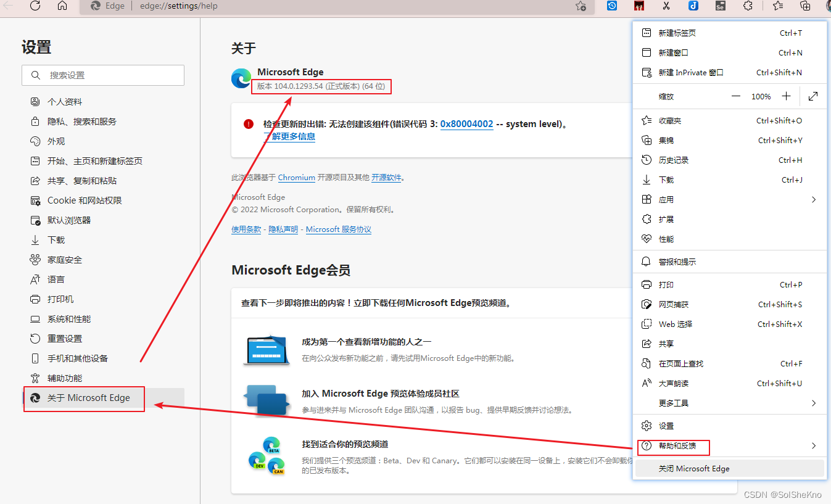Open 隐私、搜索和服务 settings section
Image resolution: width=831 pixels, height=504 pixels.
103,122
